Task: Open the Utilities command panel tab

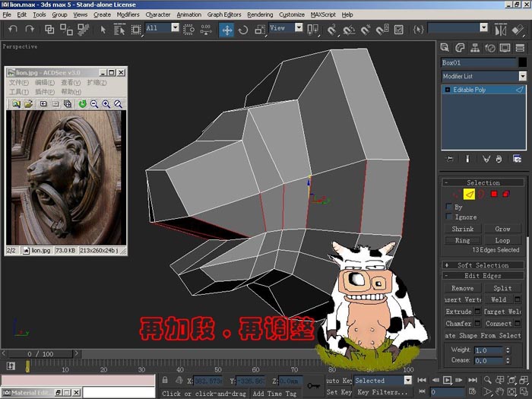Action: point(520,47)
